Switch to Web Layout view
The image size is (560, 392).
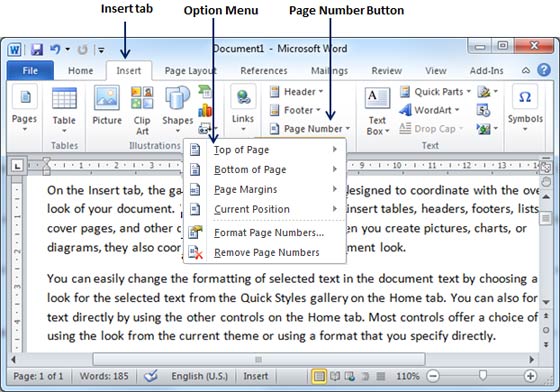point(350,376)
